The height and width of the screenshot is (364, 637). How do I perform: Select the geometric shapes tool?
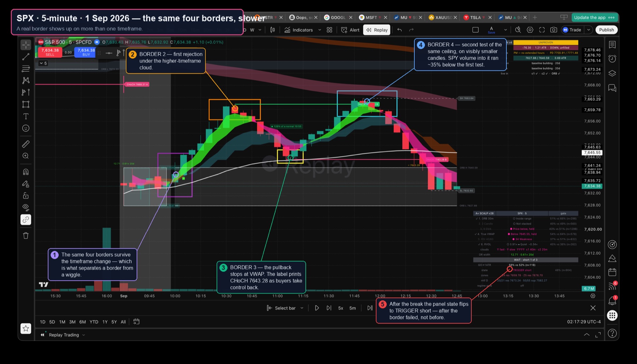point(26,104)
